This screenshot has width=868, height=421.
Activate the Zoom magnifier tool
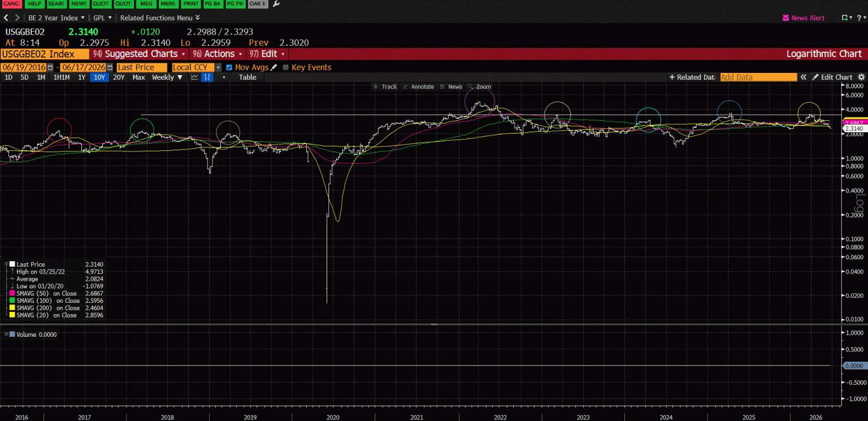480,87
